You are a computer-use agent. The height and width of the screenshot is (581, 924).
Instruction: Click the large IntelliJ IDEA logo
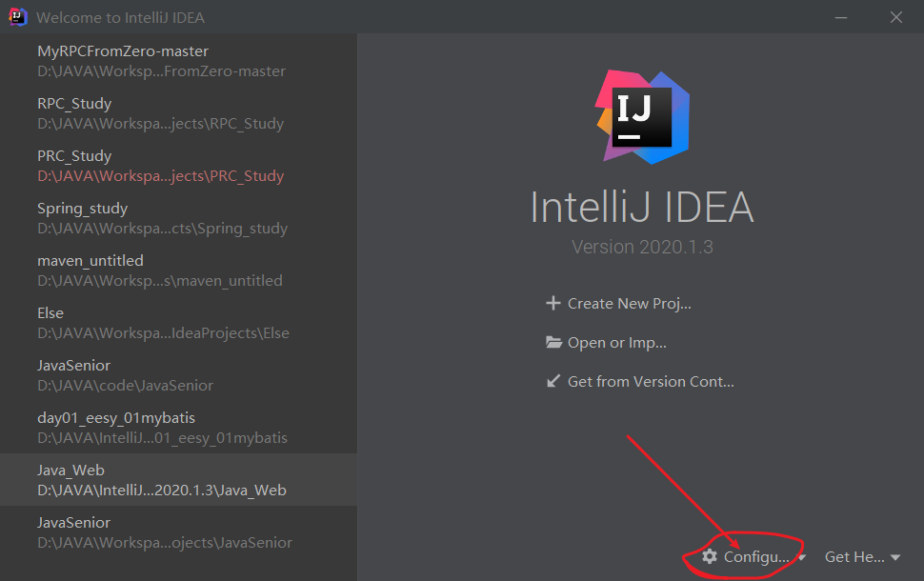click(643, 117)
